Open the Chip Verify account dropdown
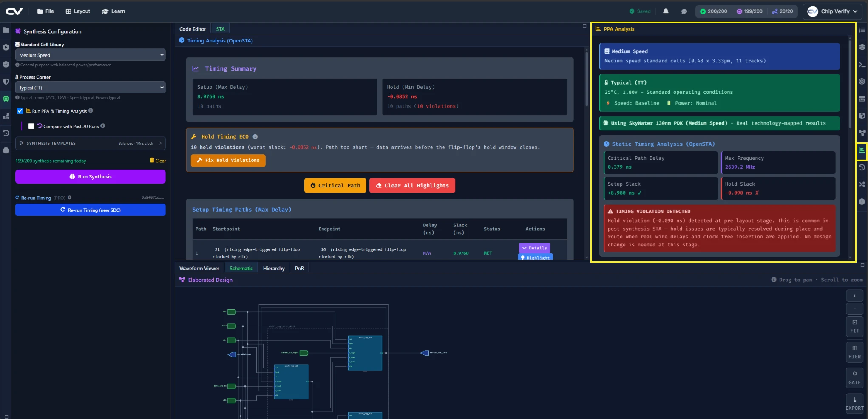 [833, 11]
